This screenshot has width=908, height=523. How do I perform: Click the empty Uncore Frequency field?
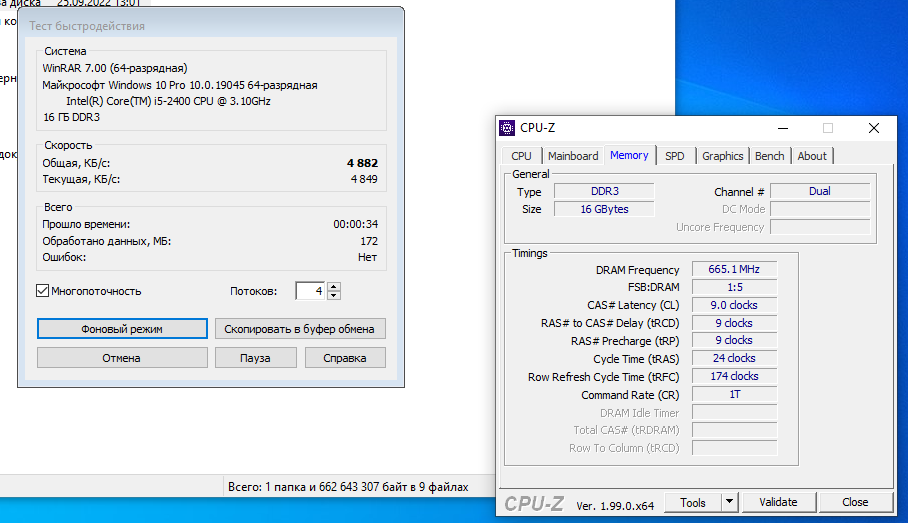[820, 227]
